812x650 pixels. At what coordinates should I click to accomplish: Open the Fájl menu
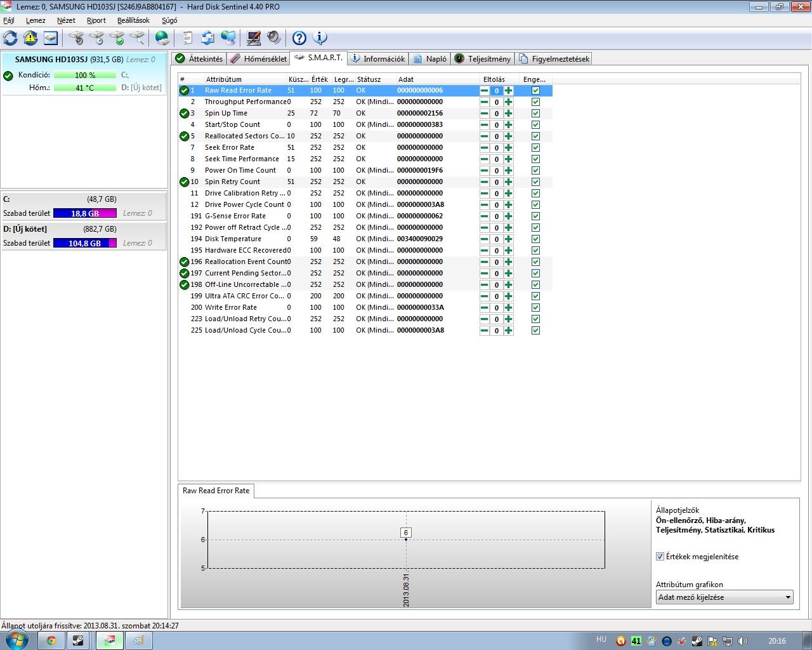(8, 20)
